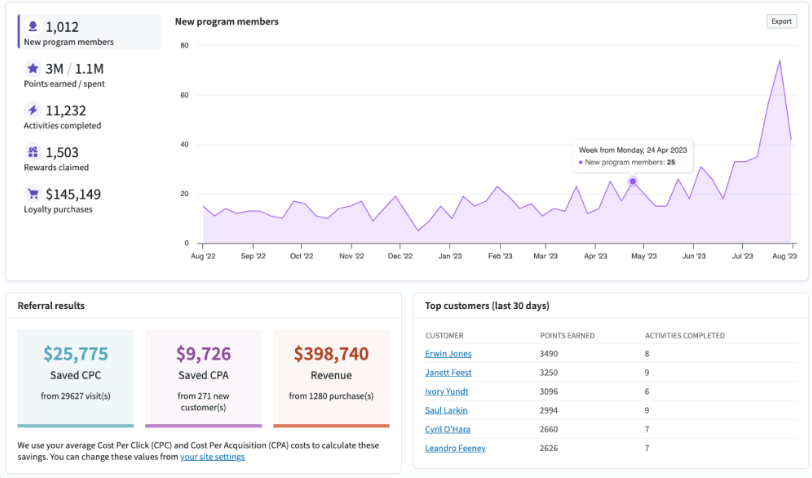Select the Rewards claimed metric
The image size is (812, 478).
coord(89,158)
